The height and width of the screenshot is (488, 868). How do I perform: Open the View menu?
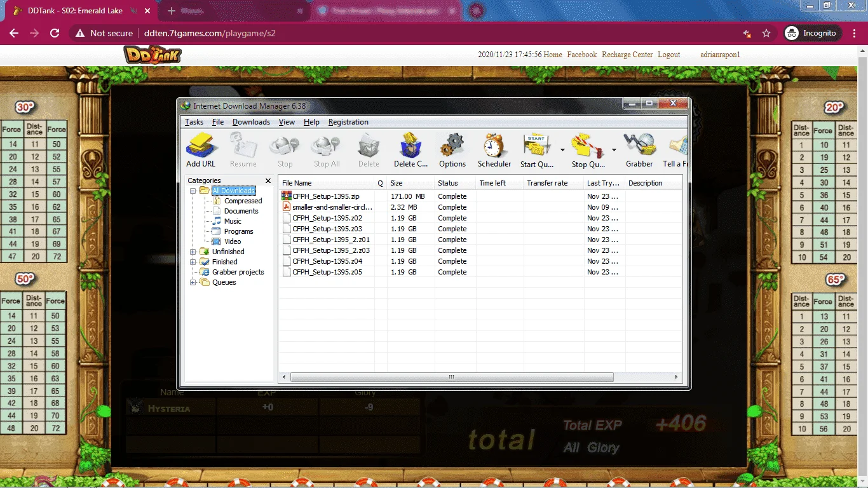(287, 122)
